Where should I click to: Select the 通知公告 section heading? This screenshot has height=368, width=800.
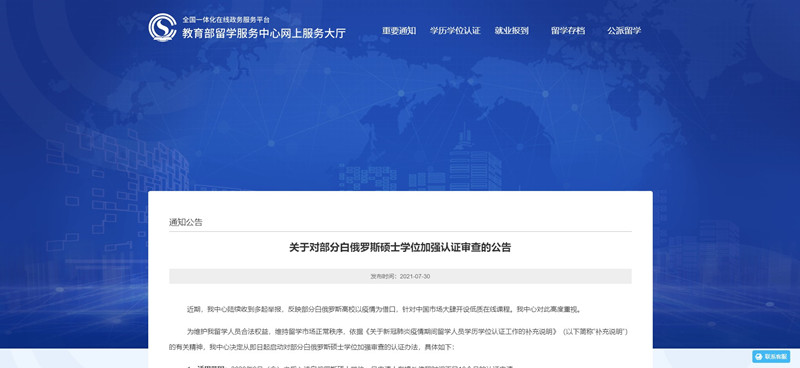186,222
